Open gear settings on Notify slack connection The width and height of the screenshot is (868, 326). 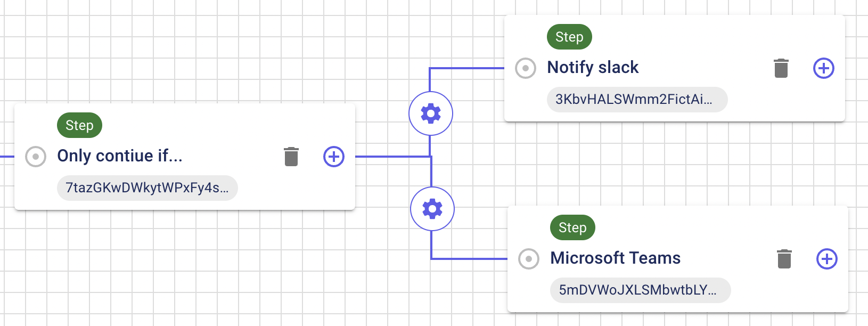coord(431,113)
